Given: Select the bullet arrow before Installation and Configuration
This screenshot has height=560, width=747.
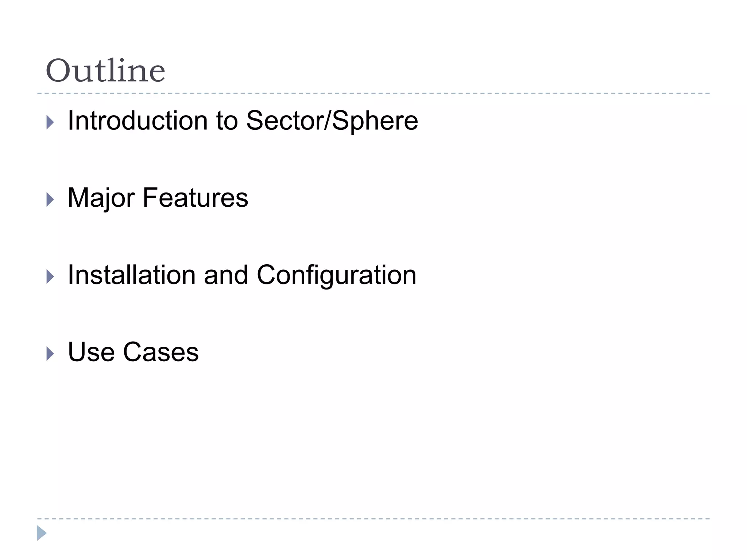Looking at the screenshot, I should coord(50,277).
